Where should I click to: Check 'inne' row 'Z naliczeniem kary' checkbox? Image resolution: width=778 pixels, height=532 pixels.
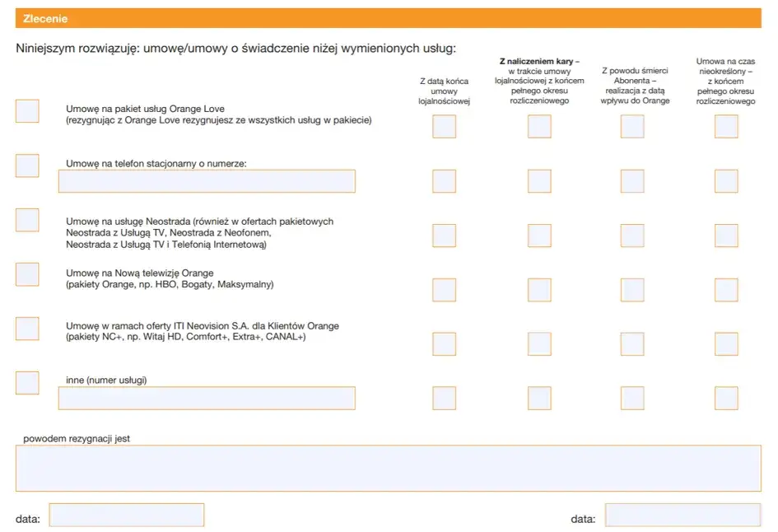point(539,399)
